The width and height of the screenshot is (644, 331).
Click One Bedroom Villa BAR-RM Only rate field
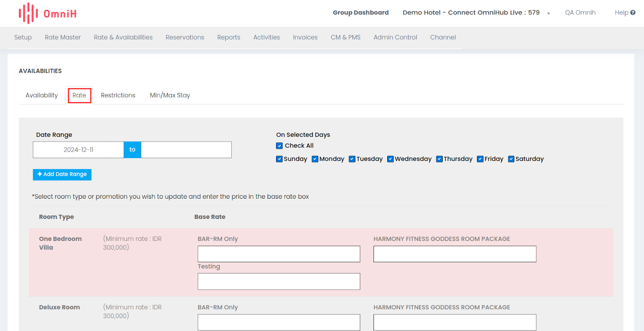279,254
